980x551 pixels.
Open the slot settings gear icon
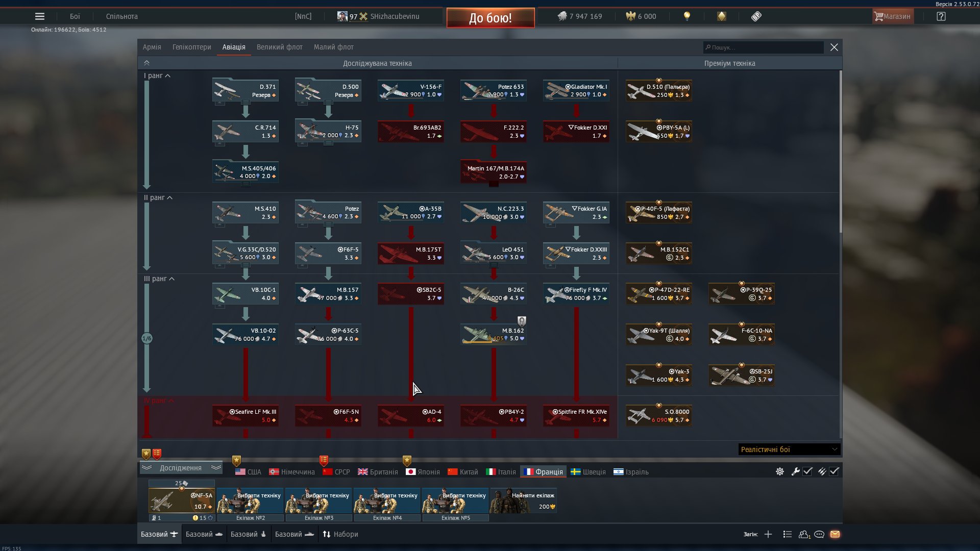780,471
